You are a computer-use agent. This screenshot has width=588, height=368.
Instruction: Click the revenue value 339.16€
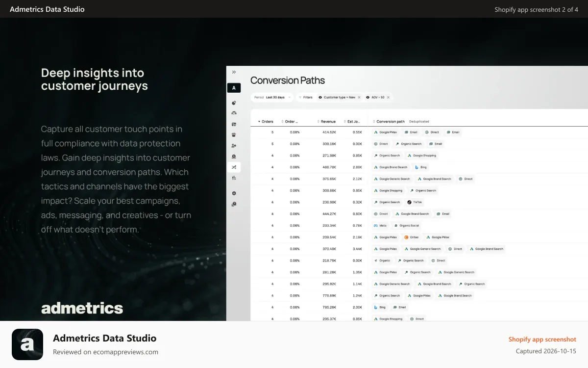[x=329, y=144]
